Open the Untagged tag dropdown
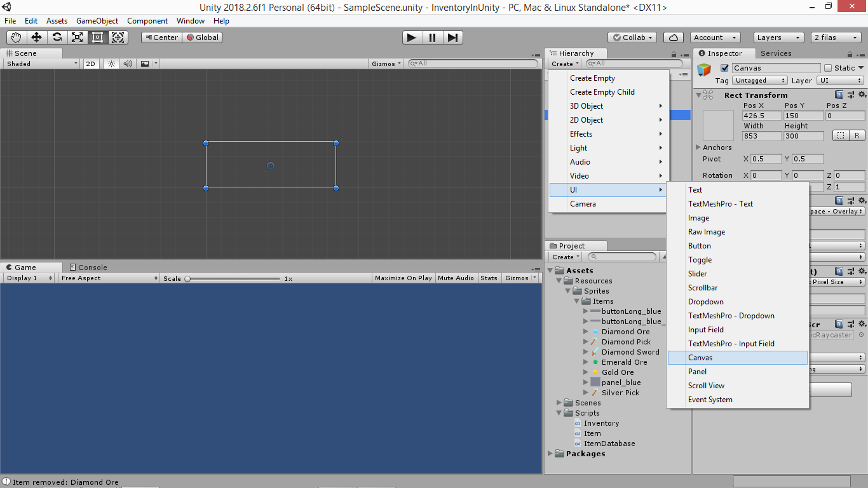 point(759,81)
